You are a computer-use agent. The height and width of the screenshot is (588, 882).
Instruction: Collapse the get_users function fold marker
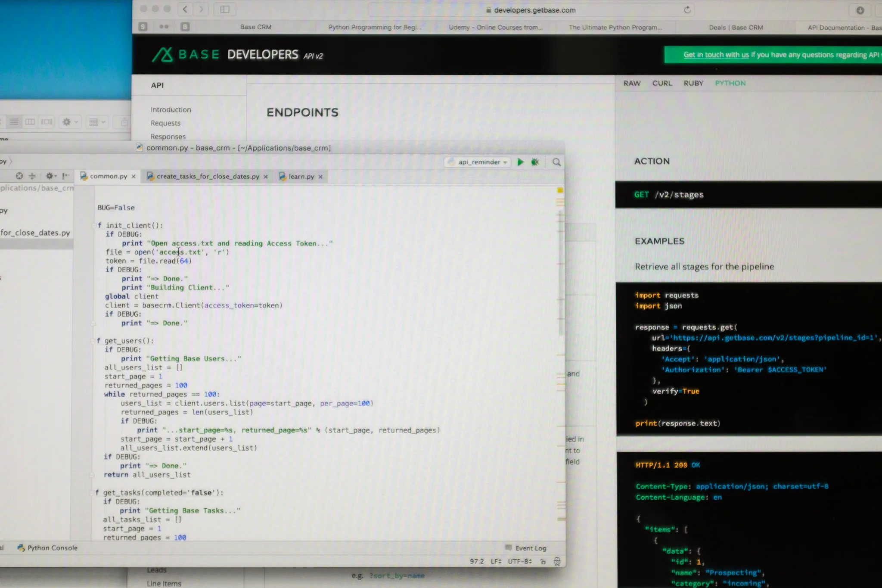(93, 341)
